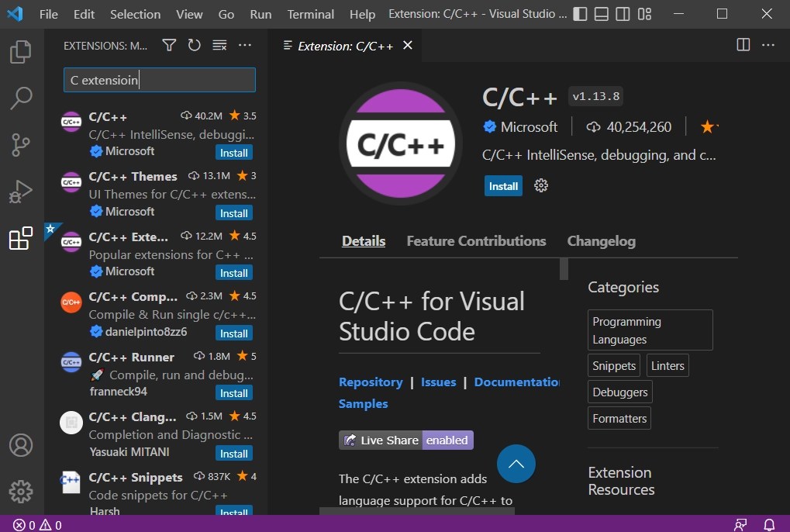Open the Repository link

371,382
